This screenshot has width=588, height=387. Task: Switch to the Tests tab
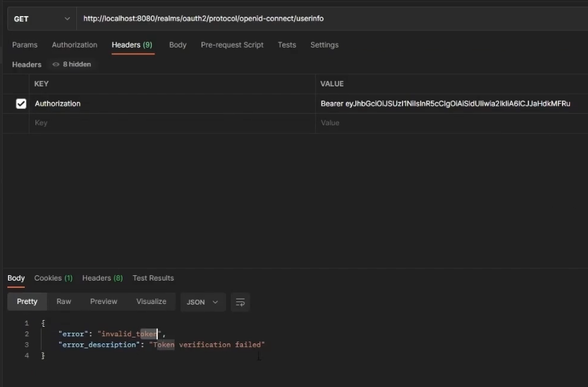pyautogui.click(x=286, y=45)
